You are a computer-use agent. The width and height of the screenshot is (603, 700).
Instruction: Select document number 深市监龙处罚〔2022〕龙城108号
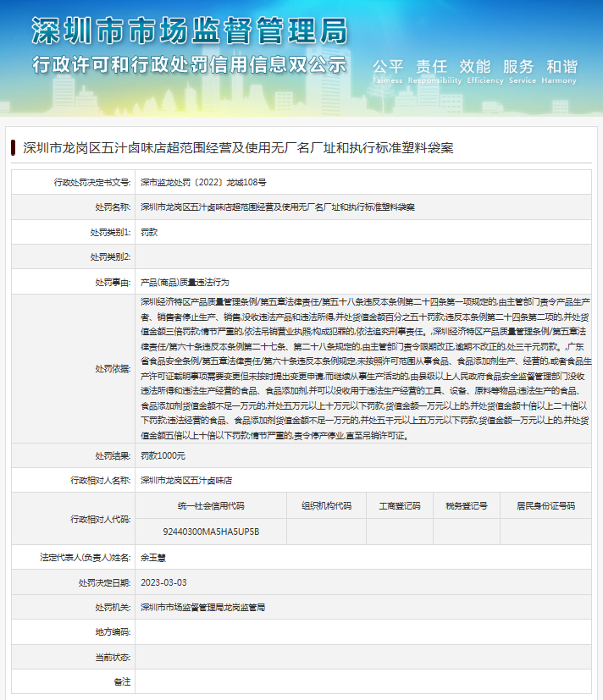click(203, 182)
